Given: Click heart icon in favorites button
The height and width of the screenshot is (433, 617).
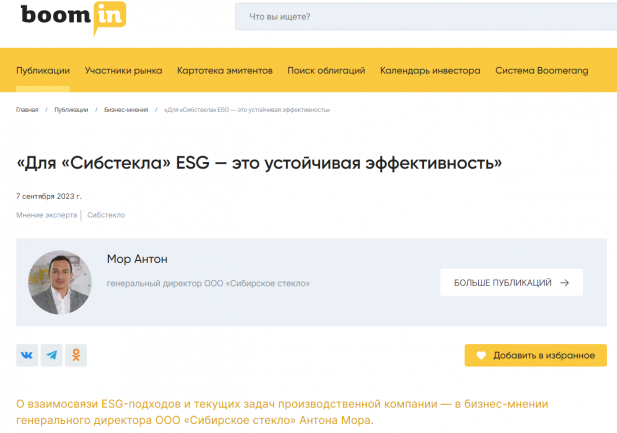Looking at the screenshot, I should (481, 355).
